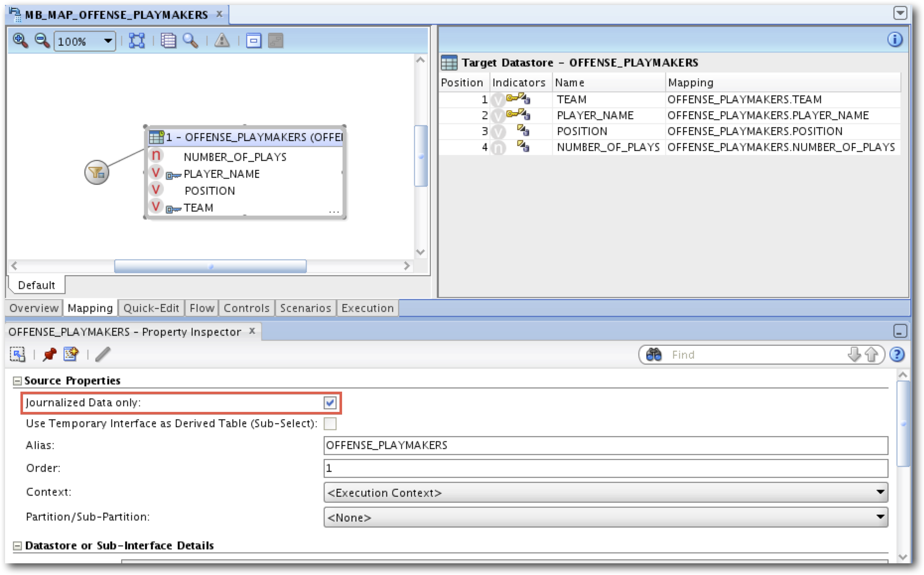Select the TEAM row in the target datastore

[x=669, y=100]
